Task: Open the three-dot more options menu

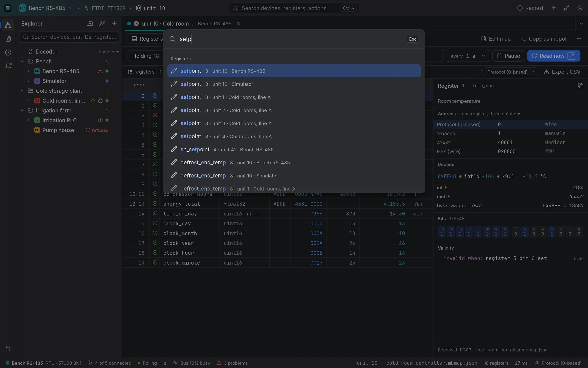Action: point(579,39)
